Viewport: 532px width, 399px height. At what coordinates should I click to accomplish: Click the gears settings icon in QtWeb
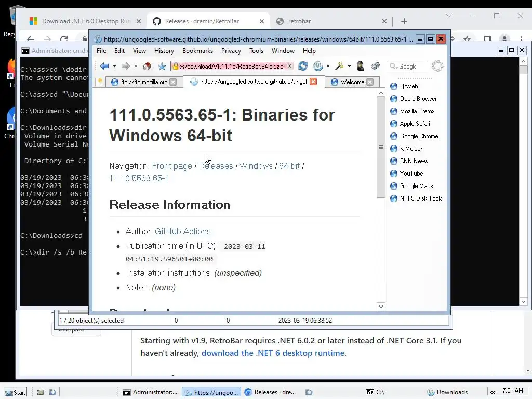[375, 66]
